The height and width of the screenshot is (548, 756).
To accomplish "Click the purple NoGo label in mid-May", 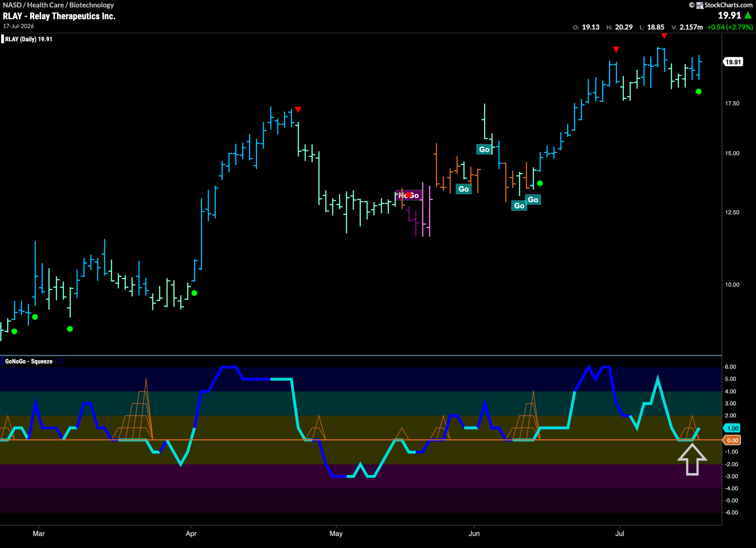I will click(409, 195).
